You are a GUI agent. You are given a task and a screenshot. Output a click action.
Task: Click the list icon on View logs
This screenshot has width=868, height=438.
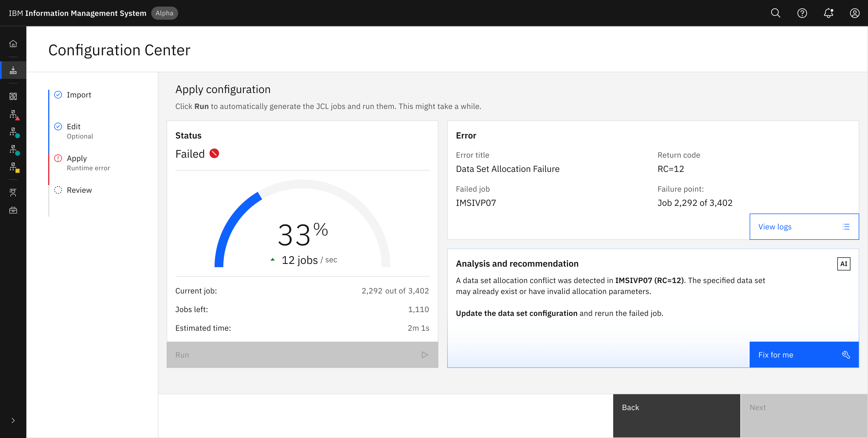[x=846, y=227]
